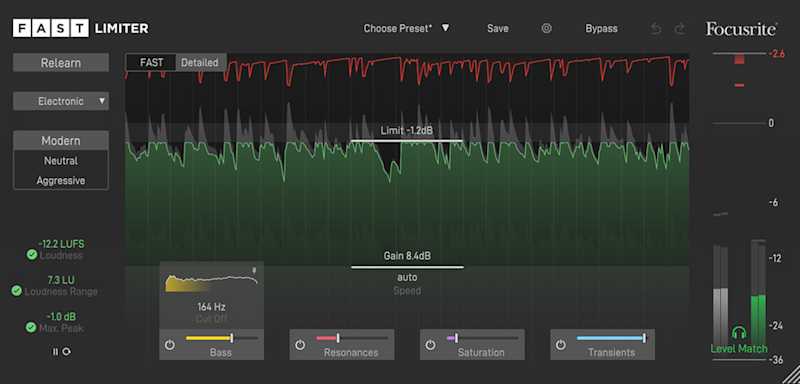Pause the loudness measurement
The image size is (800, 384).
click(x=55, y=351)
